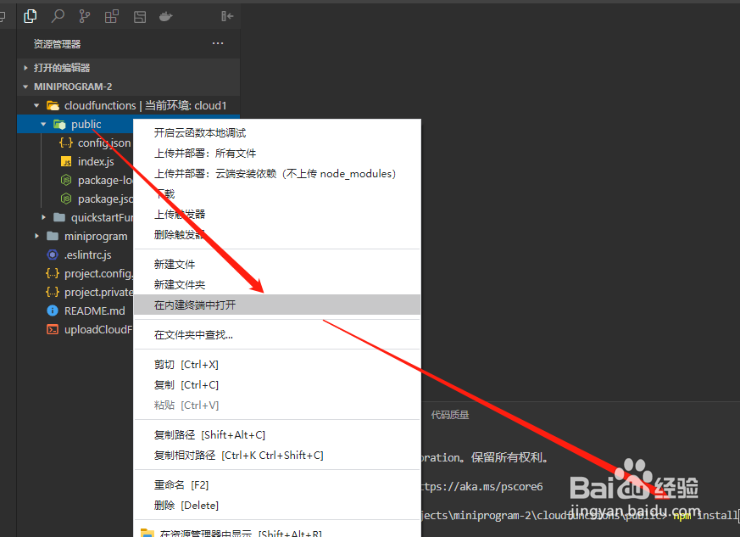Choose 新建文件 menu entry
The width and height of the screenshot is (742, 537).
[x=277, y=264]
